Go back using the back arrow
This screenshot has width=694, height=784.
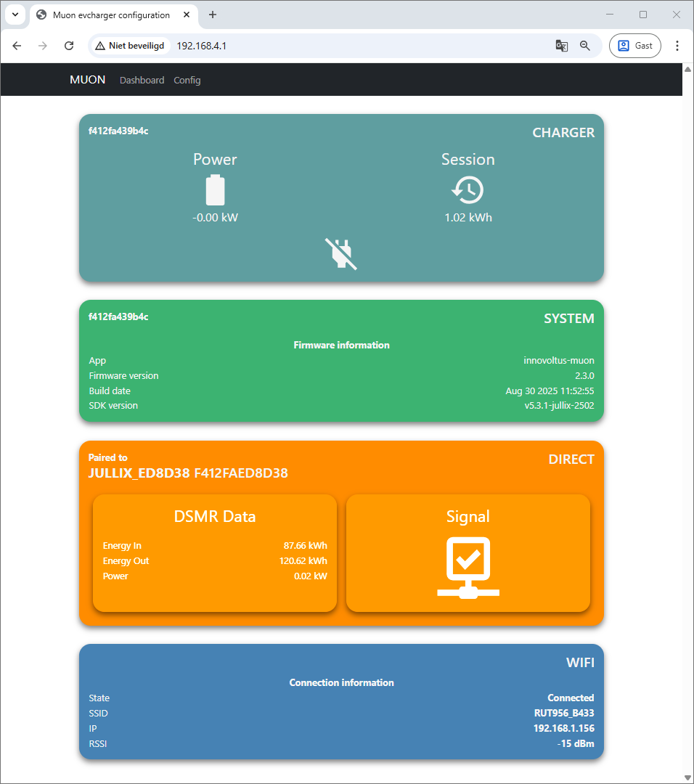click(17, 46)
